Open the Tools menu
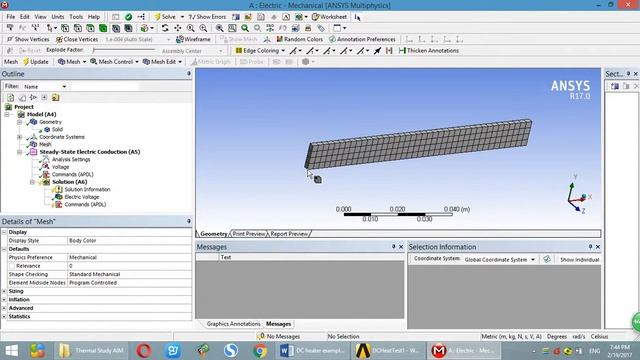Viewport: 640px width, 360px height. point(76,17)
